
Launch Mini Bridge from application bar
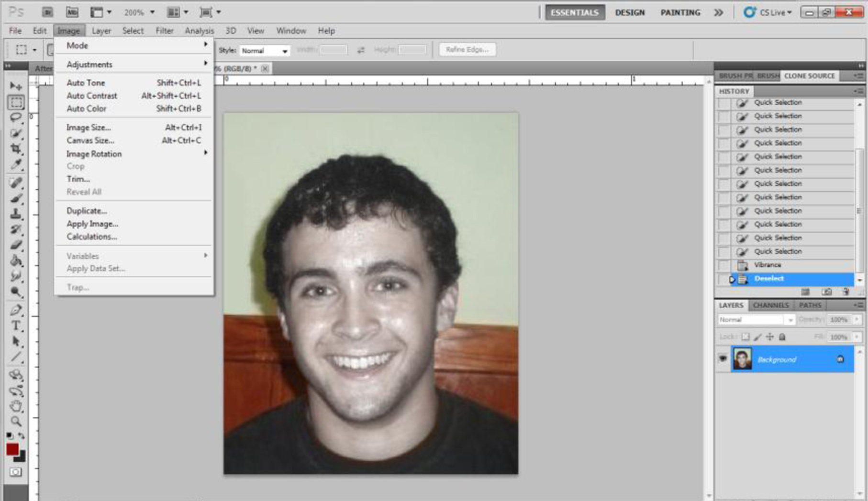[x=72, y=12]
